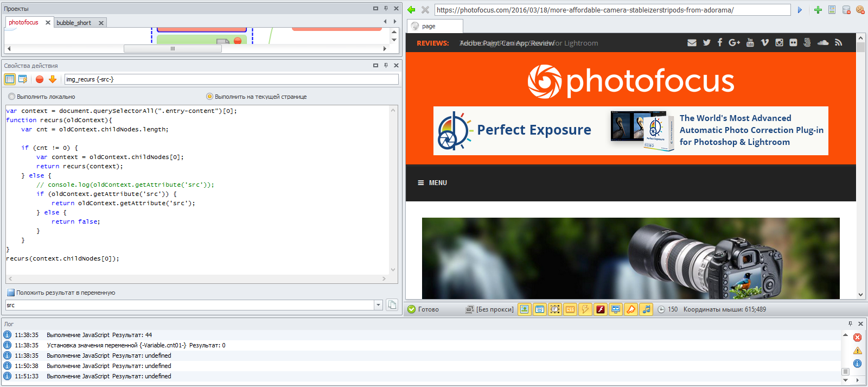Viewport: 868px width, 387px height.
Task: Toggle the music note media button
Action: pos(646,309)
